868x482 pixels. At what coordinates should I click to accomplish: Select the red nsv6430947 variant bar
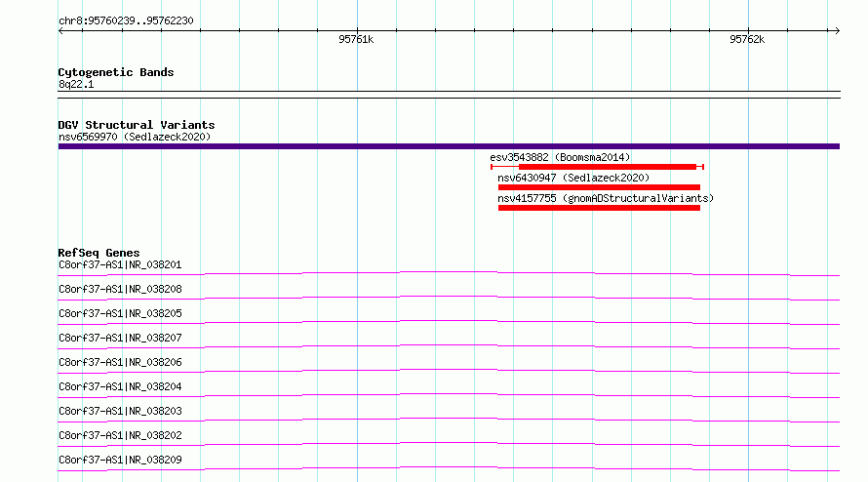(x=599, y=187)
